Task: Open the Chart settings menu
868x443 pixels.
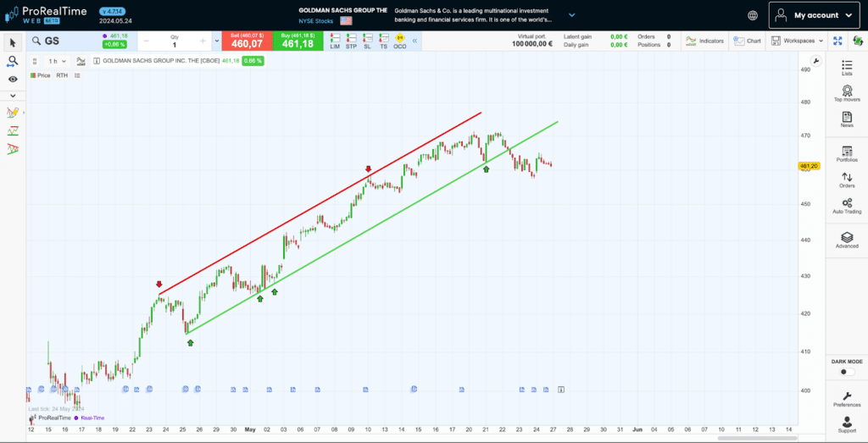Action: (x=748, y=41)
